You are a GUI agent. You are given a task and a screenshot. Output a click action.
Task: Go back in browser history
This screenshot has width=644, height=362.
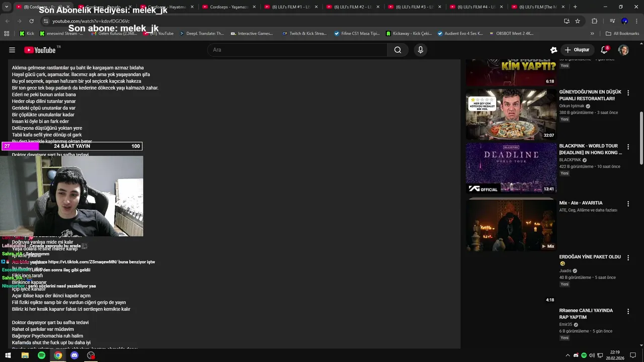[7, 21]
